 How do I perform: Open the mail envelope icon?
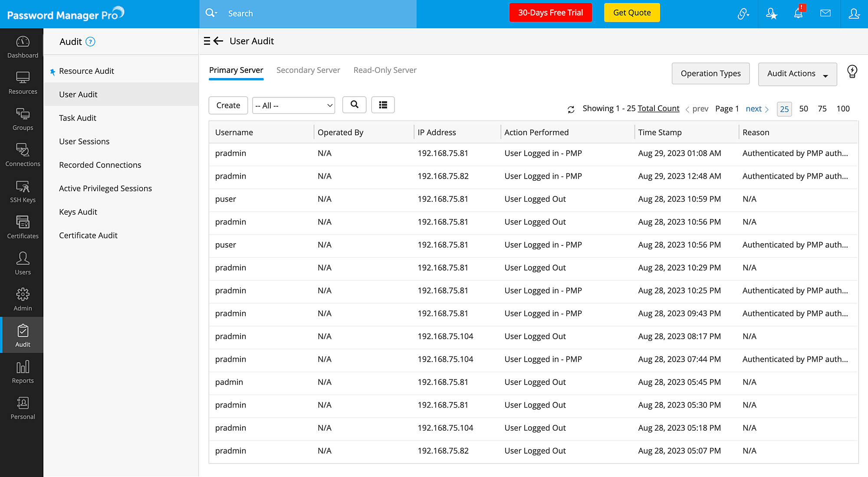(x=825, y=13)
